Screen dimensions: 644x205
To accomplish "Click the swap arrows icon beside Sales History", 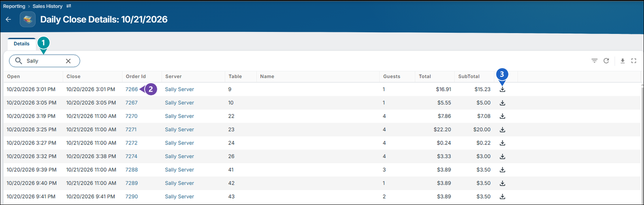I will 69,6.
